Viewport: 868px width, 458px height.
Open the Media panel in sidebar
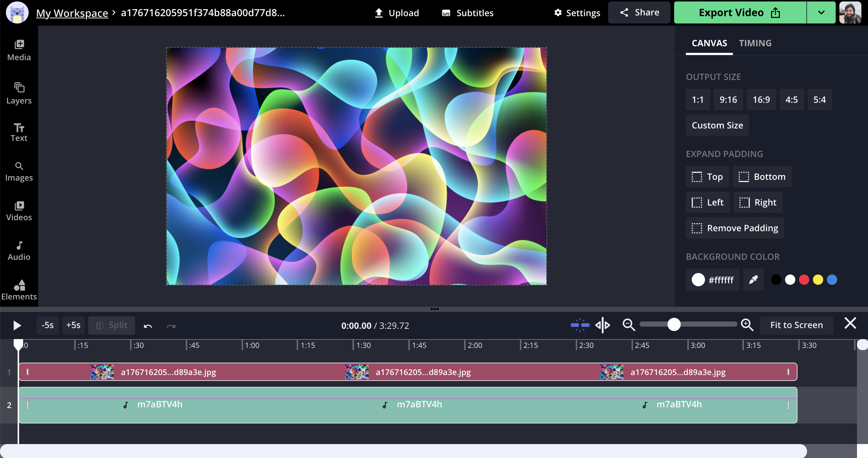19,50
